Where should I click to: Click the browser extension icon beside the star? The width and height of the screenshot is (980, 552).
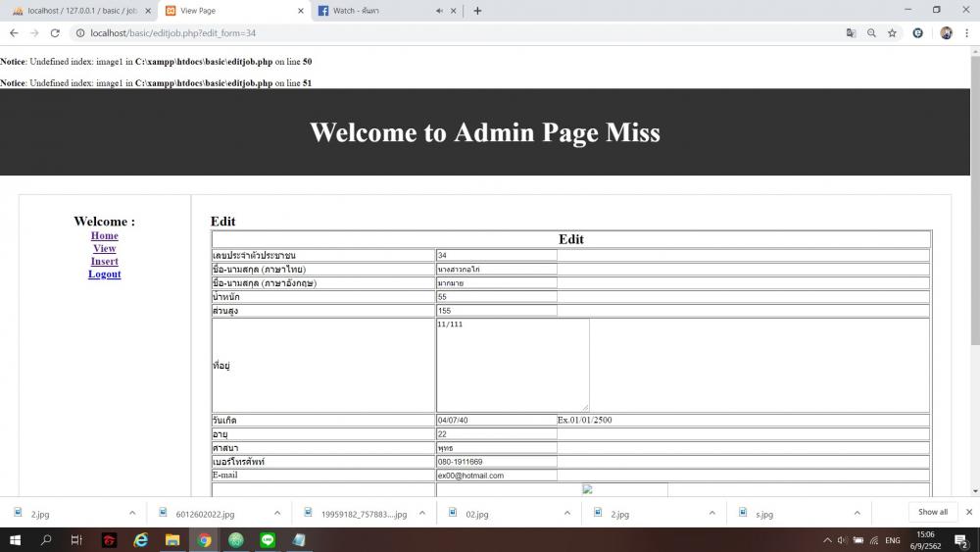917,33
